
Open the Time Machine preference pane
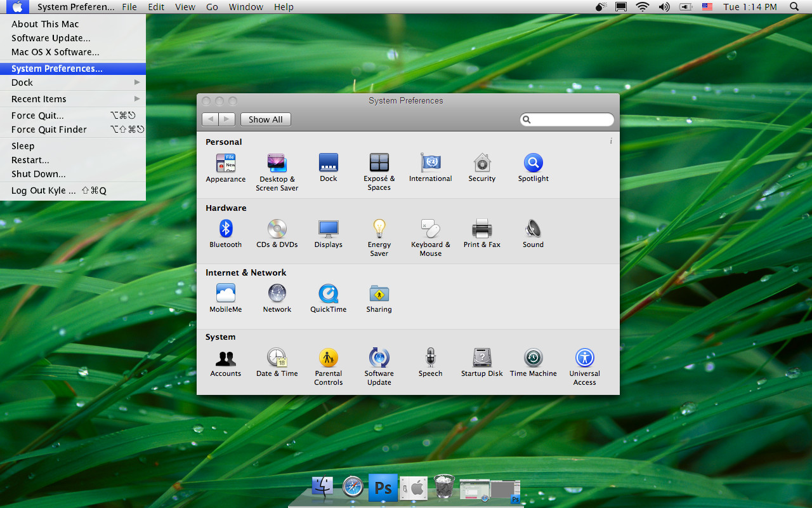point(533,358)
